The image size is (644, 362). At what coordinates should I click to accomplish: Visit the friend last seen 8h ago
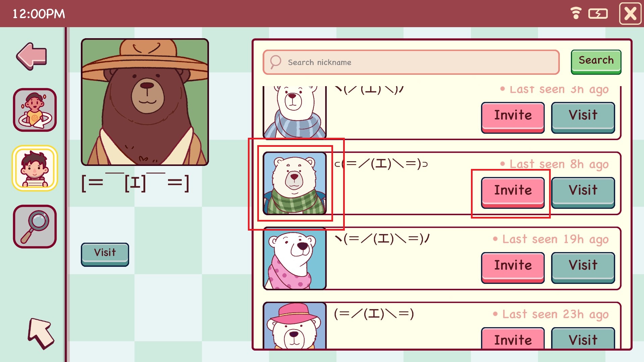tap(583, 192)
